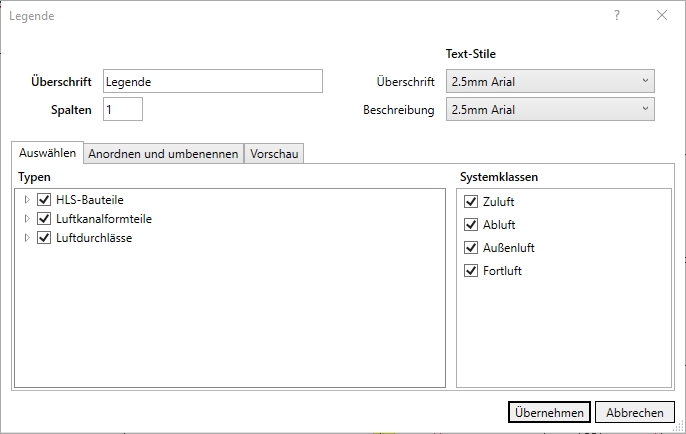686x434 pixels.
Task: Click the Systemklassen heading
Action: point(499,177)
